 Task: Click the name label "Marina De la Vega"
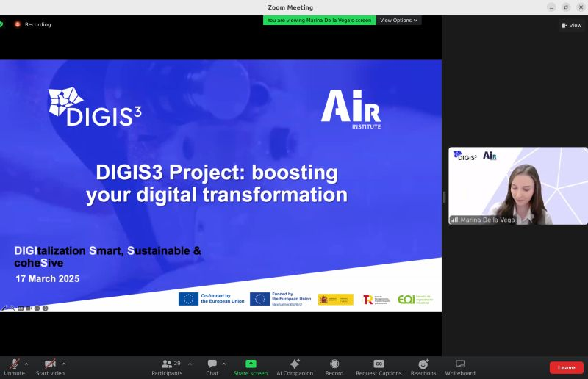pyautogui.click(x=487, y=220)
